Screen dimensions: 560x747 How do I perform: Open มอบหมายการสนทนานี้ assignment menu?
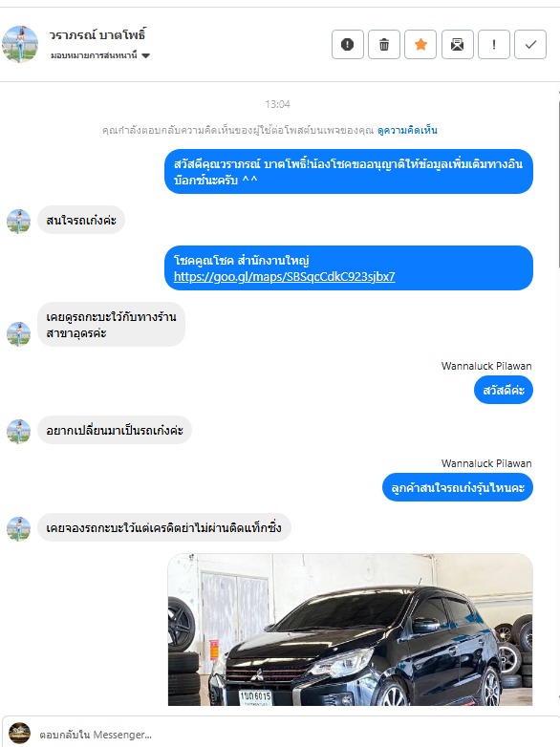(100, 55)
